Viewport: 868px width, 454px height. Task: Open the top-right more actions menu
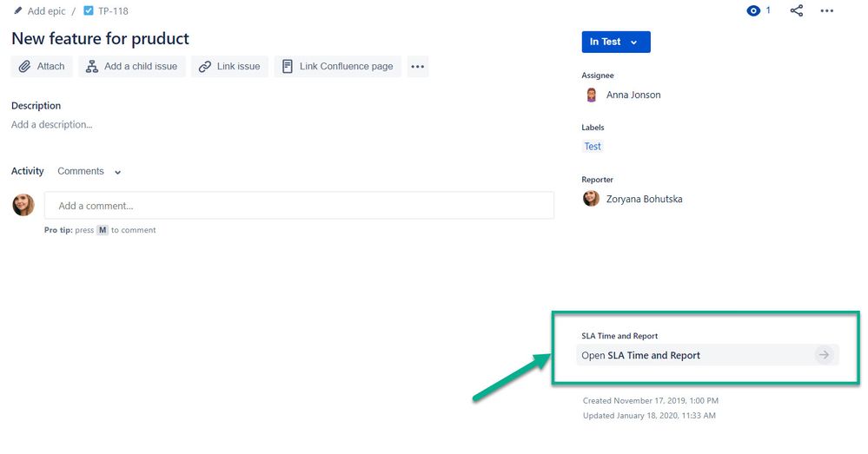click(826, 10)
